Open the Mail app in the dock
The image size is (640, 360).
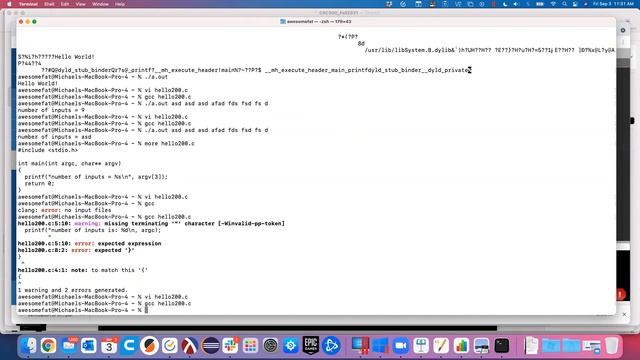[x=69, y=346]
